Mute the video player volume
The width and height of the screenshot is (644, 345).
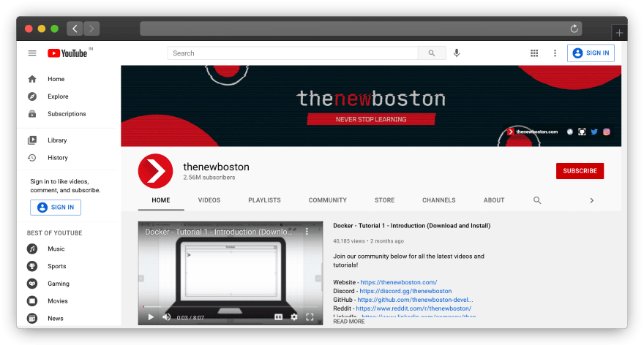(166, 317)
